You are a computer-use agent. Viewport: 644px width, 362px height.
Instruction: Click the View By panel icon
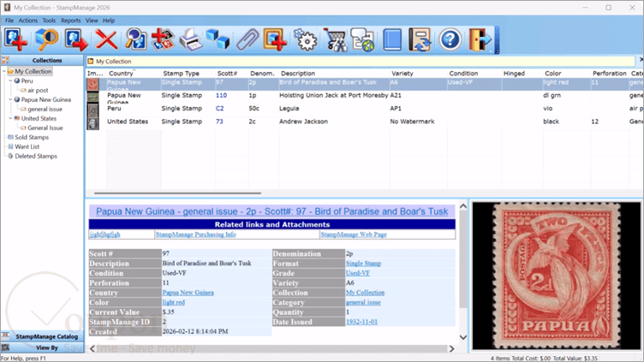pyautogui.click(x=5, y=347)
